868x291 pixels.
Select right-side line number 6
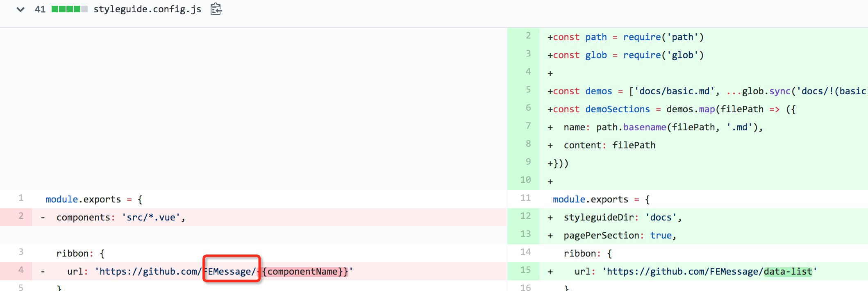point(528,108)
